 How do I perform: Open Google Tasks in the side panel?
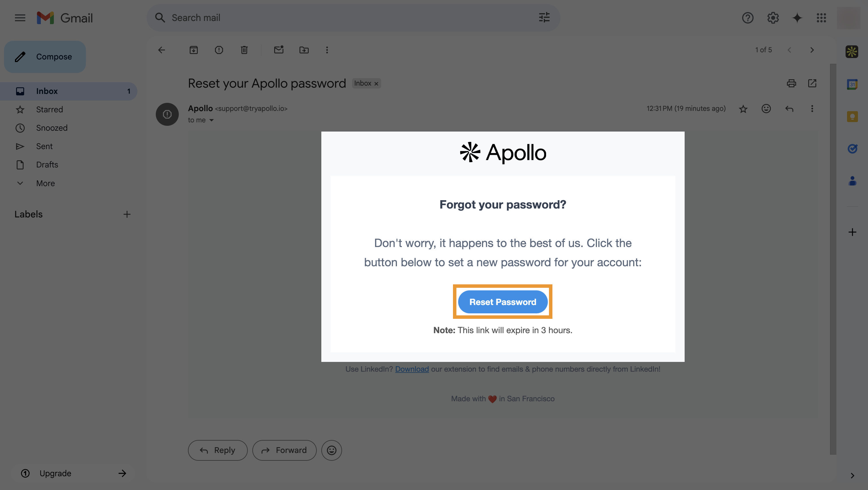click(x=852, y=148)
